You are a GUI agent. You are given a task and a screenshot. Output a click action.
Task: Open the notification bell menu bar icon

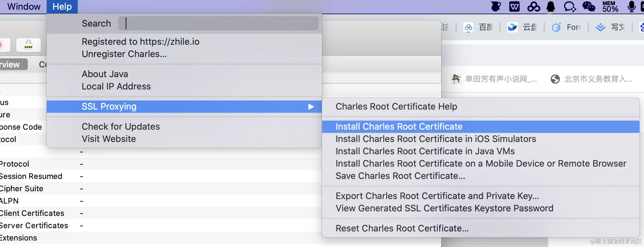point(551,6)
